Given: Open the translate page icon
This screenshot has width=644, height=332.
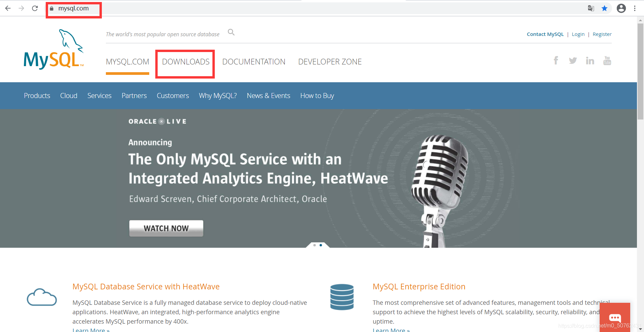Looking at the screenshot, I should (x=591, y=8).
